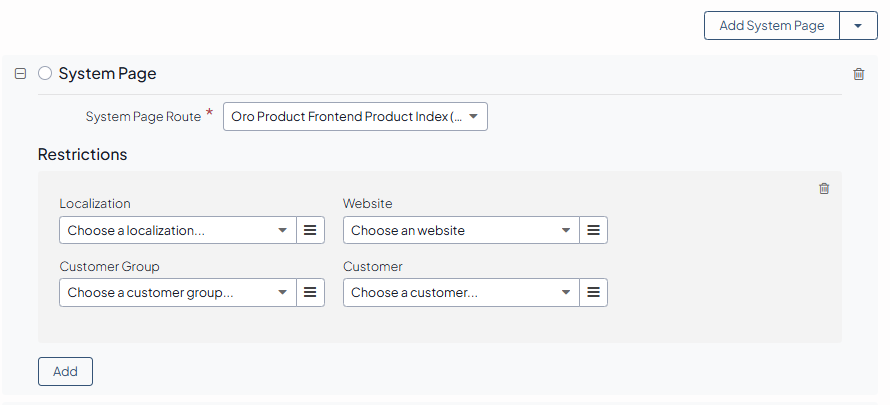Click the Customer Group field label

(x=109, y=267)
